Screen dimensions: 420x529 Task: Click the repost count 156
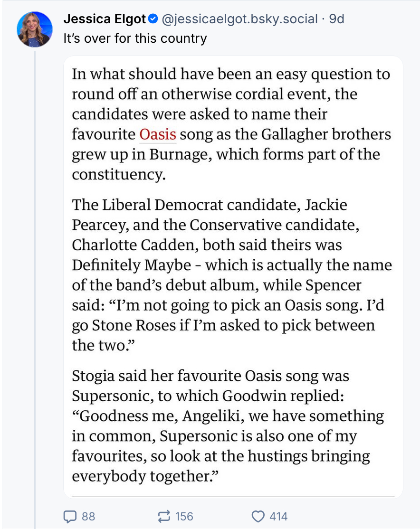[x=184, y=516]
